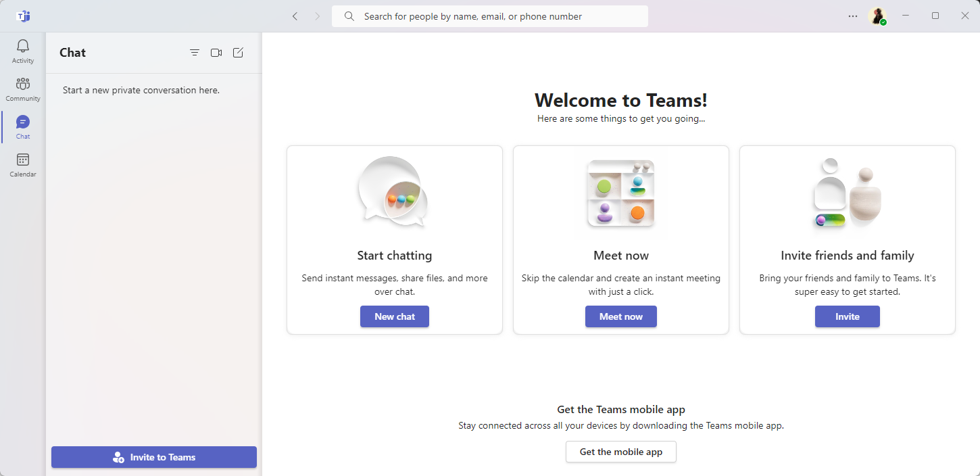The image size is (980, 476).
Task: Click the Chat panel heading
Action: pyautogui.click(x=73, y=53)
